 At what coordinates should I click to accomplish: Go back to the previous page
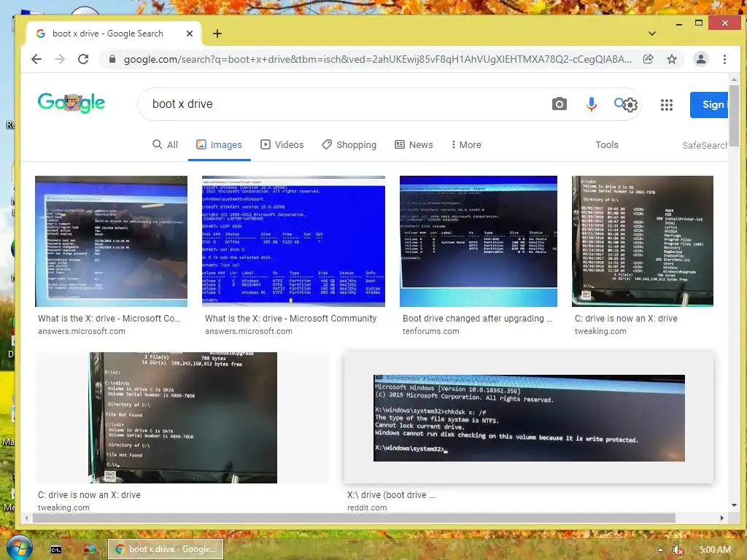click(x=36, y=59)
